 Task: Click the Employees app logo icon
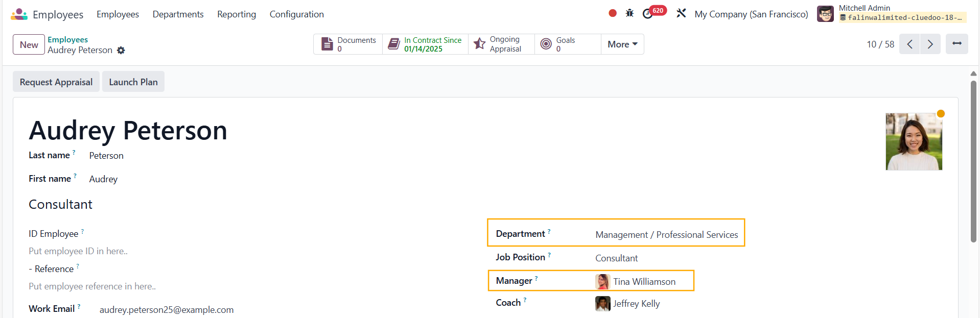click(x=19, y=14)
